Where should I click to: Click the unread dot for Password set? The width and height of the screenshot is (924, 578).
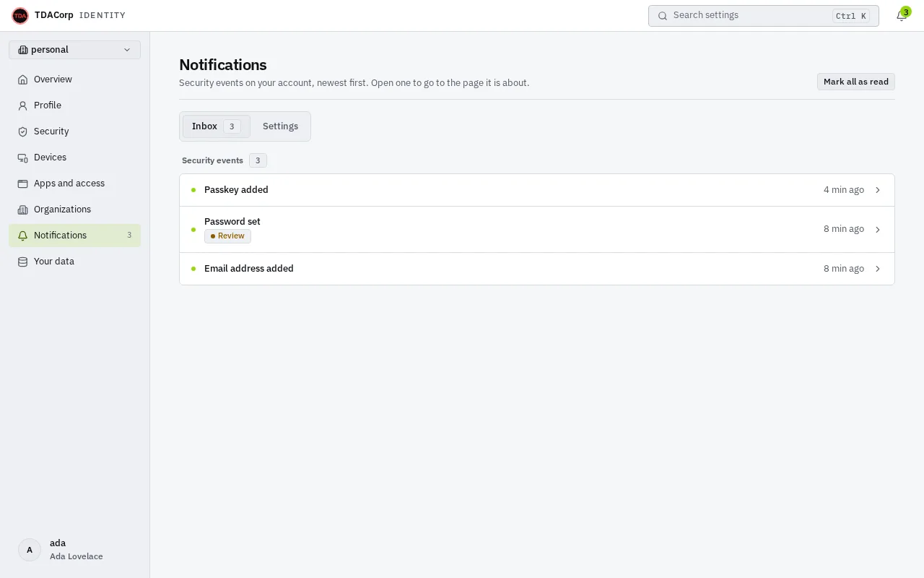coord(193,230)
